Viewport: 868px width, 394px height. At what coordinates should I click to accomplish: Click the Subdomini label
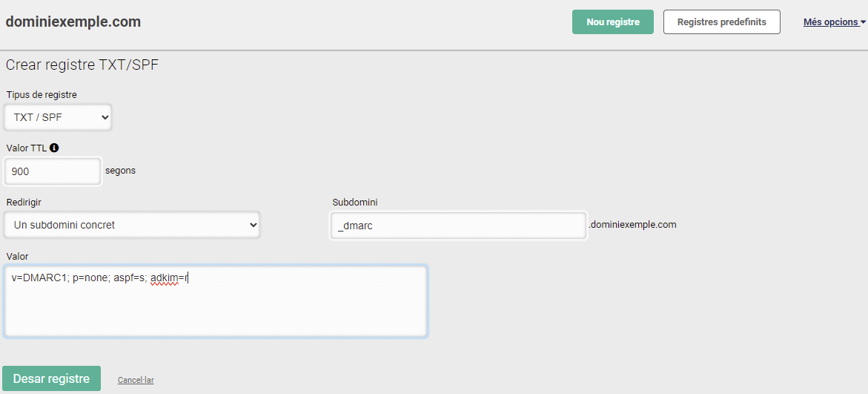pyautogui.click(x=355, y=202)
